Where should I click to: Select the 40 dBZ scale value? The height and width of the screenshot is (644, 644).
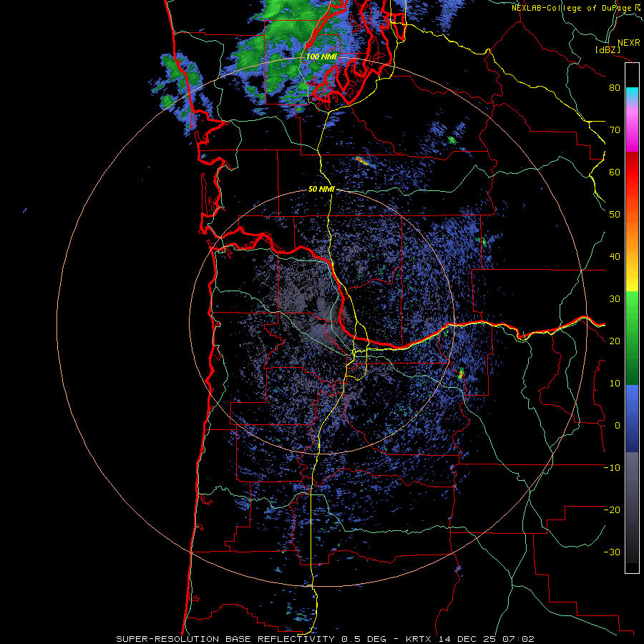coord(615,257)
